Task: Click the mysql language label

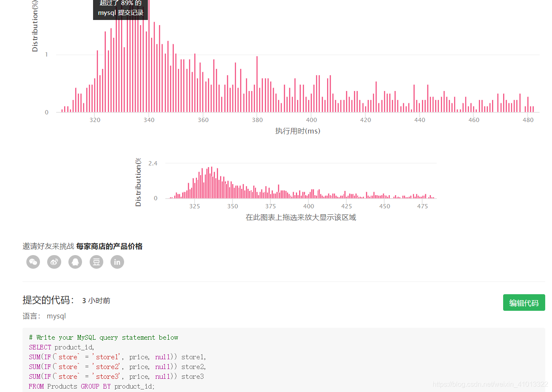Action: point(56,316)
